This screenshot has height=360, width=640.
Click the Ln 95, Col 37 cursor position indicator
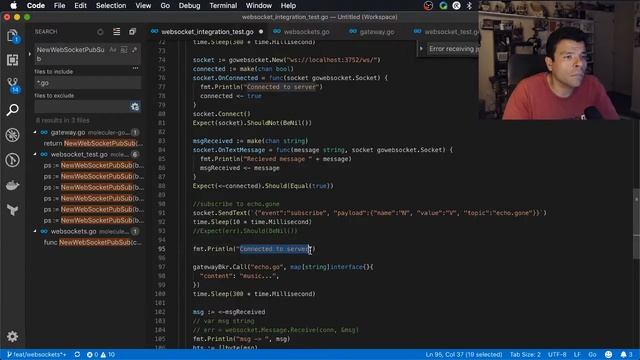coord(464,354)
